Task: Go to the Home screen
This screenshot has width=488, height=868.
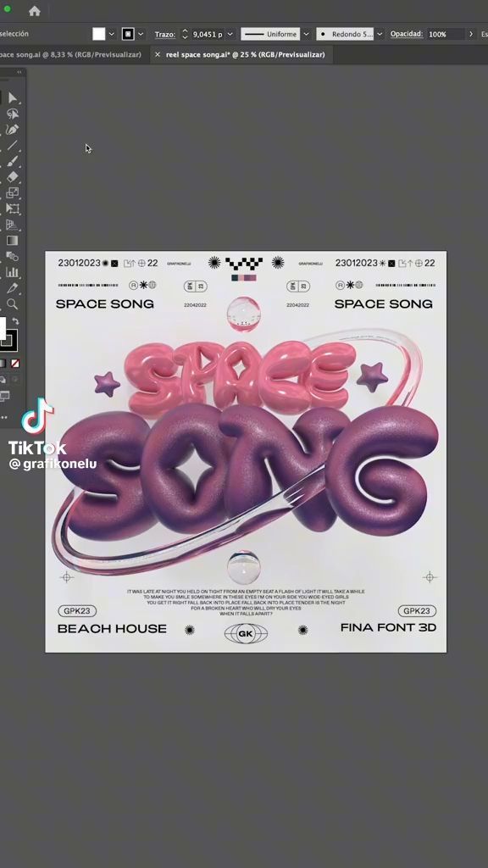Action: coord(34,11)
